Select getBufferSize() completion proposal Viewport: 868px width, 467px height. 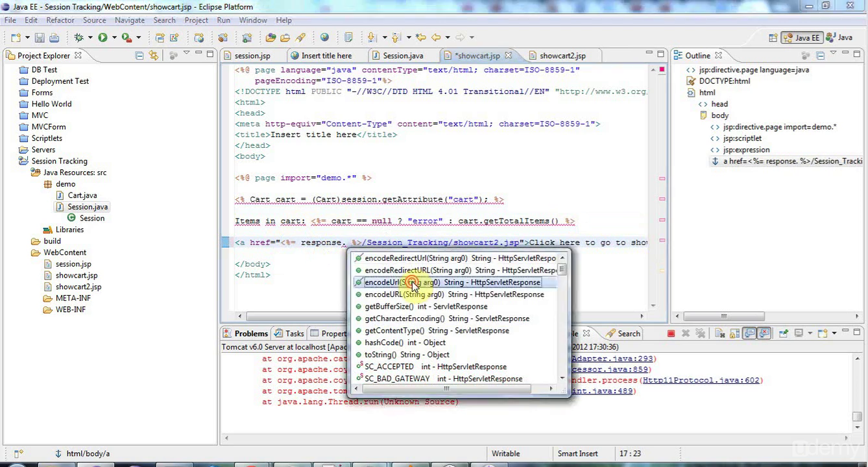coord(454,306)
